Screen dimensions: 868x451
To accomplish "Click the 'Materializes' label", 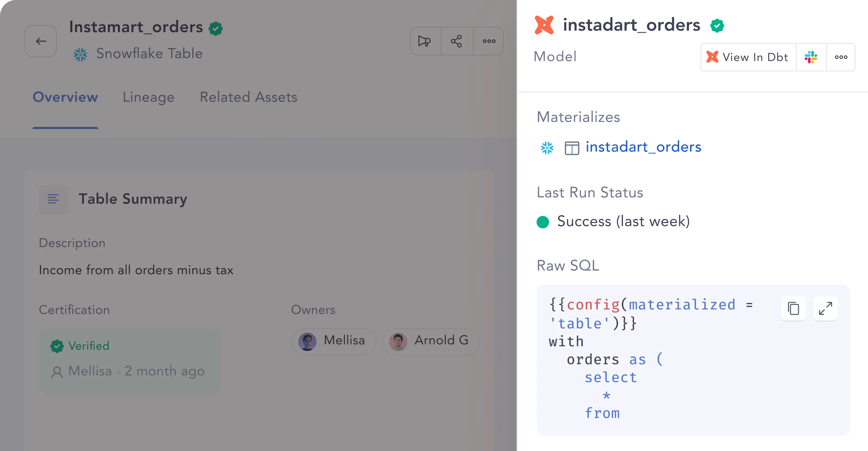I will 578,117.
